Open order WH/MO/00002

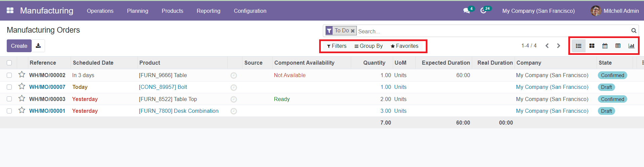coord(47,75)
